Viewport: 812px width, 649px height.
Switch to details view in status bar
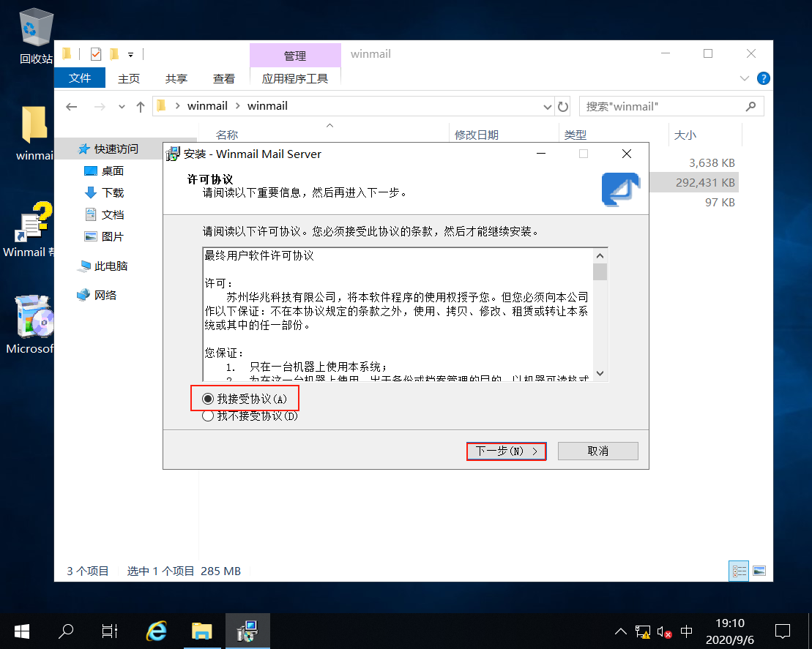(x=739, y=571)
